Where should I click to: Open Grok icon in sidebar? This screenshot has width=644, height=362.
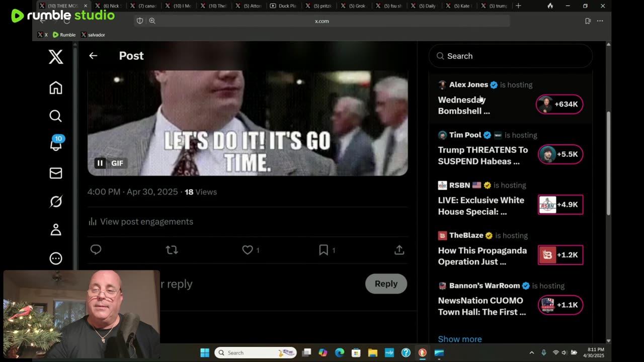(56, 202)
